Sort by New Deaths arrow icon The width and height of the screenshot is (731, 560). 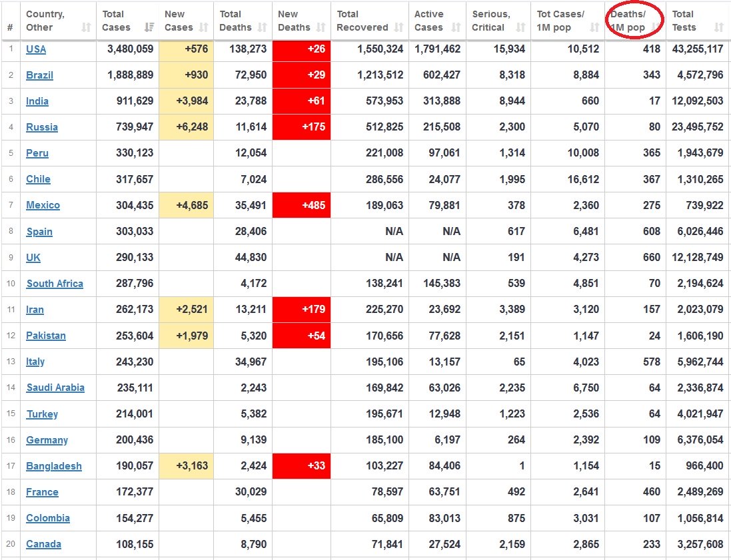[x=321, y=27]
